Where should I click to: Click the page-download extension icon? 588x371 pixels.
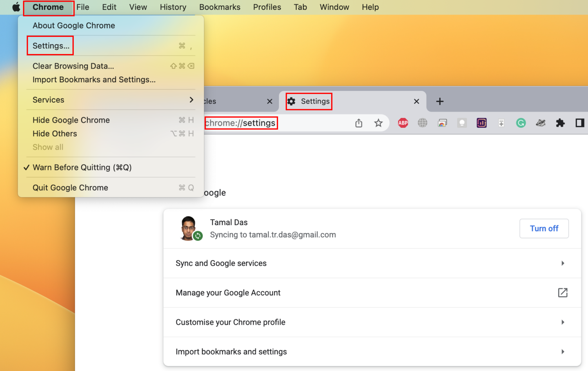tap(501, 123)
